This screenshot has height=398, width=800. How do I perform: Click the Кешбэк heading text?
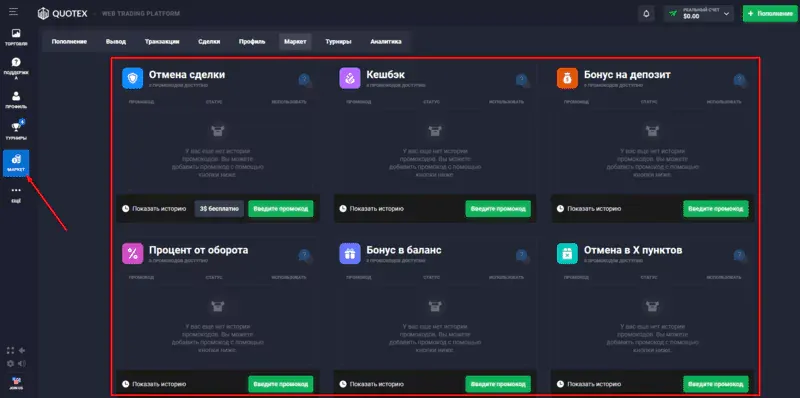tap(386, 75)
